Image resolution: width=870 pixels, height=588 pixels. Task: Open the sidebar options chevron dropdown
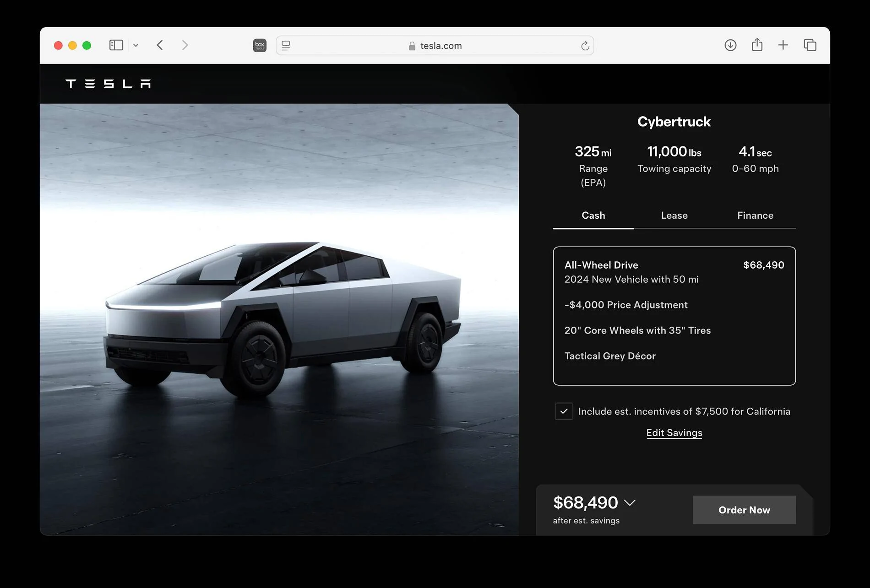pyautogui.click(x=136, y=45)
